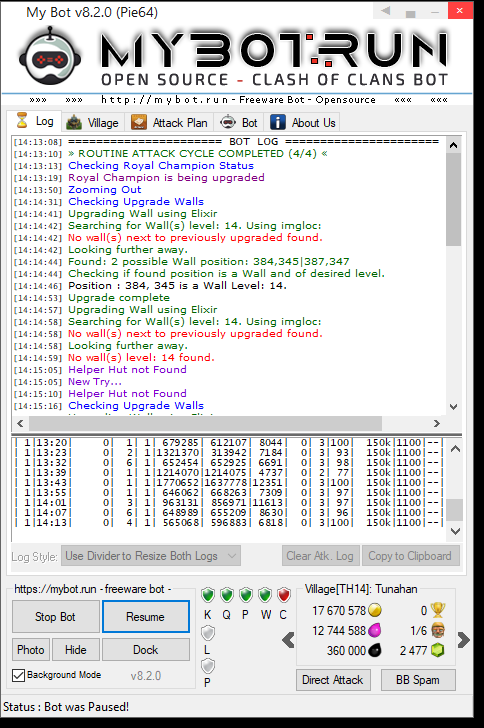Click the attack log scroll-down arrow
This screenshot has height=728, width=484.
(455, 531)
